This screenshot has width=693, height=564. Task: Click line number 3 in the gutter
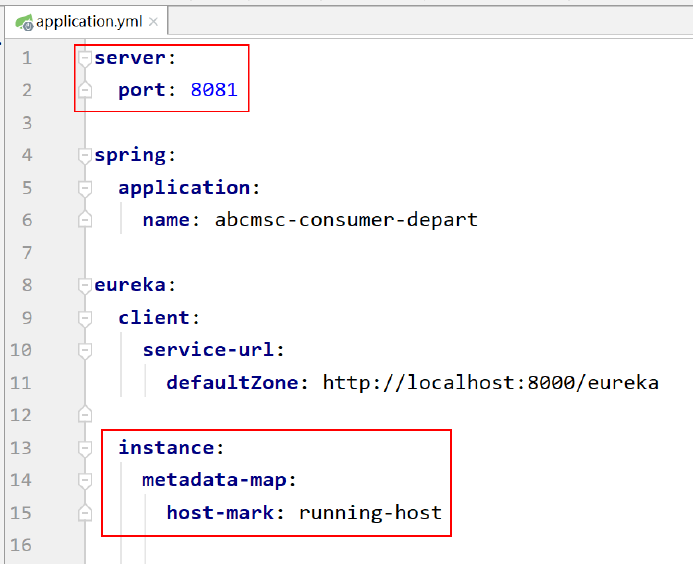pos(26,123)
